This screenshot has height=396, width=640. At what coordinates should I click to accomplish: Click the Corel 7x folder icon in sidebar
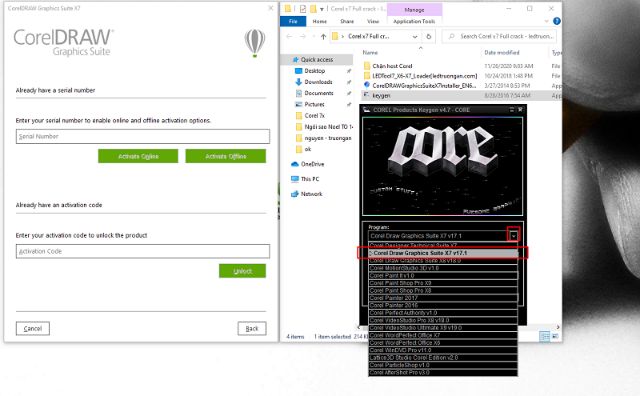pos(298,116)
